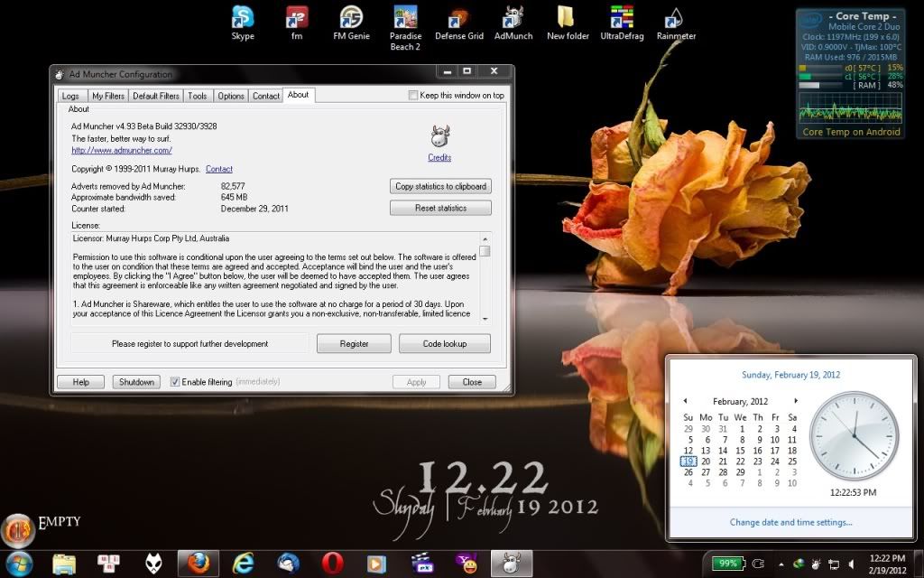Click the Ad Muncher taskbar button
This screenshot has height=578, width=924.
(x=512, y=564)
